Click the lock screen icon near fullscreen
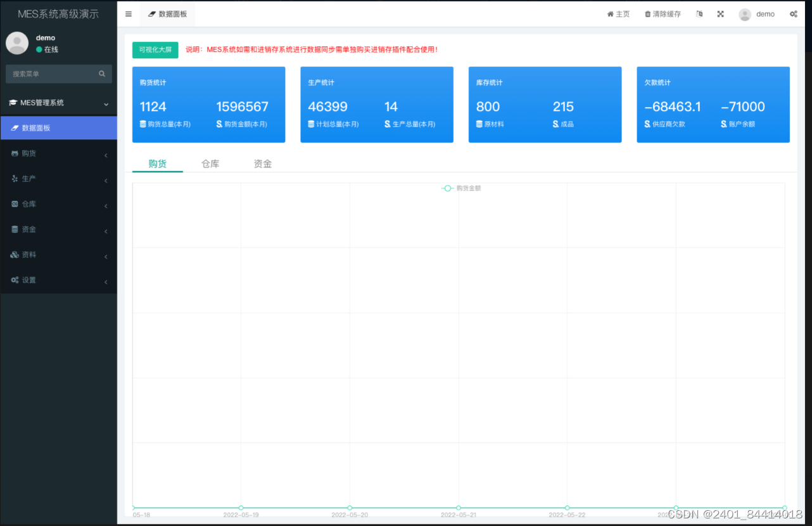The height and width of the screenshot is (526, 812). click(699, 13)
